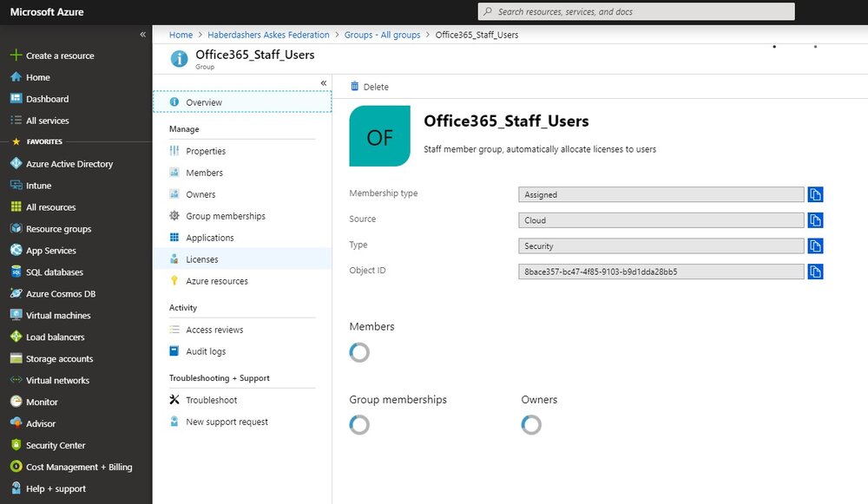Open the Azure Cosmos DB icon
This screenshot has width=868, height=504.
(16, 293)
